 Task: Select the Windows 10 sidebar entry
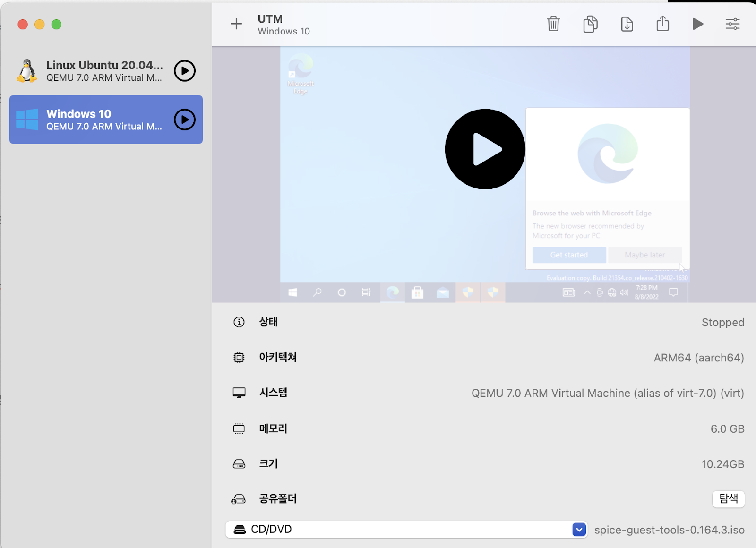click(106, 120)
